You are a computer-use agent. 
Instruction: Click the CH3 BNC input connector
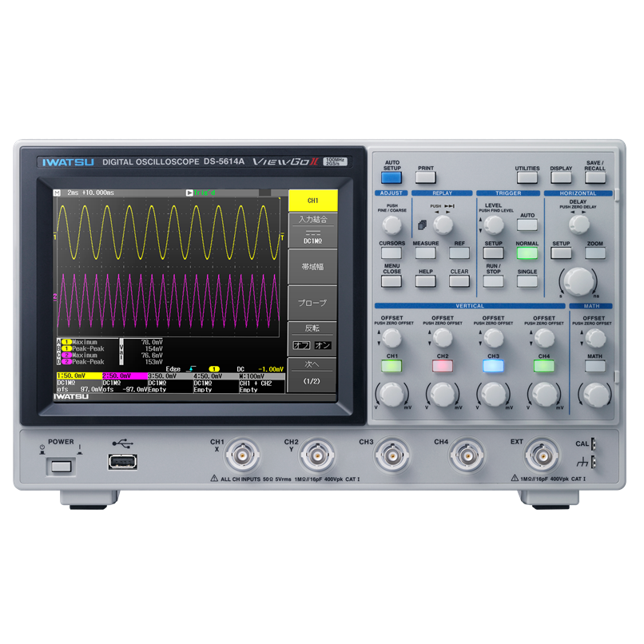coord(392,455)
